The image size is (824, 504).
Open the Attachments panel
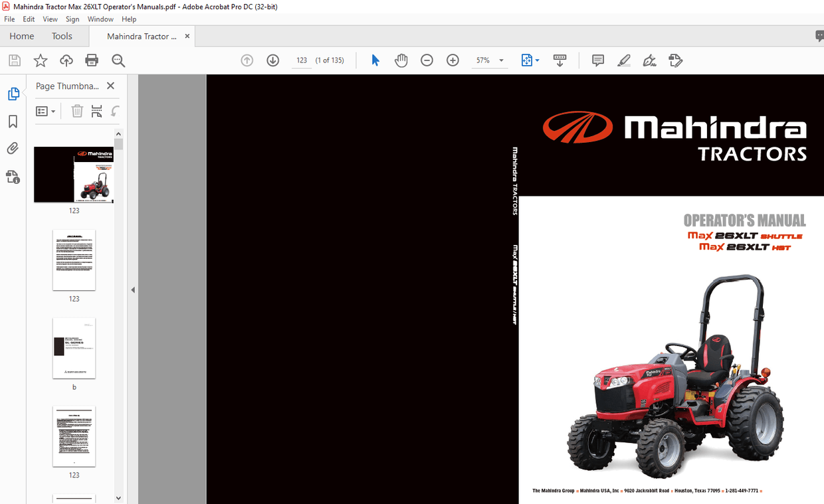[13, 148]
